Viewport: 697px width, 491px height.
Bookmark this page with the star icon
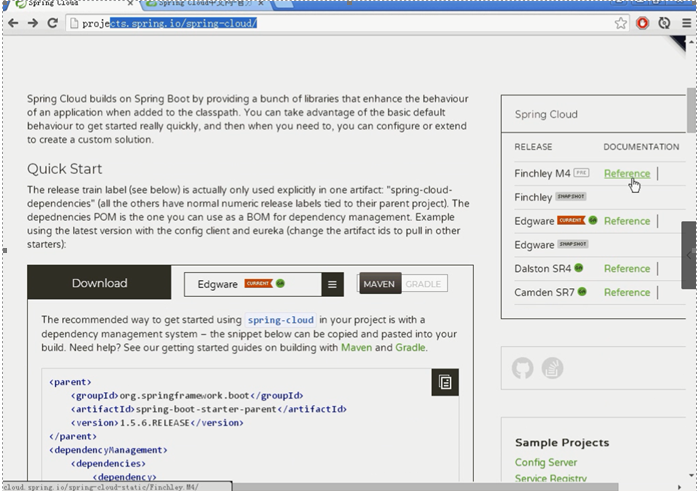[621, 23]
